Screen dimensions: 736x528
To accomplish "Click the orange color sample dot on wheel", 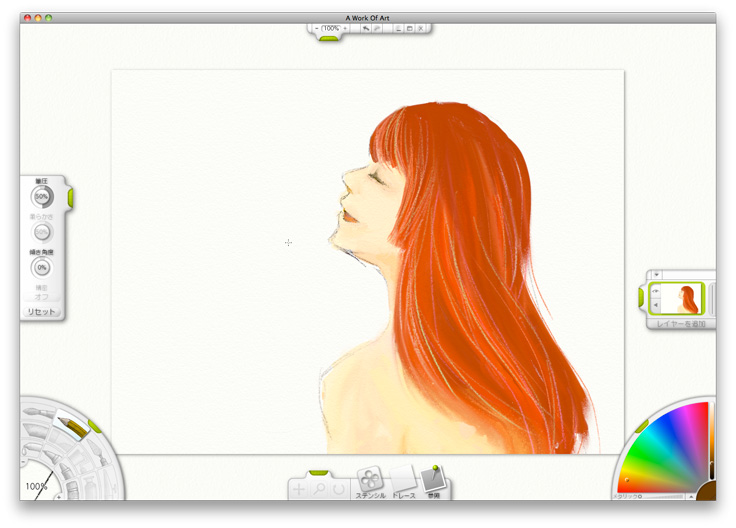I will tap(627, 480).
